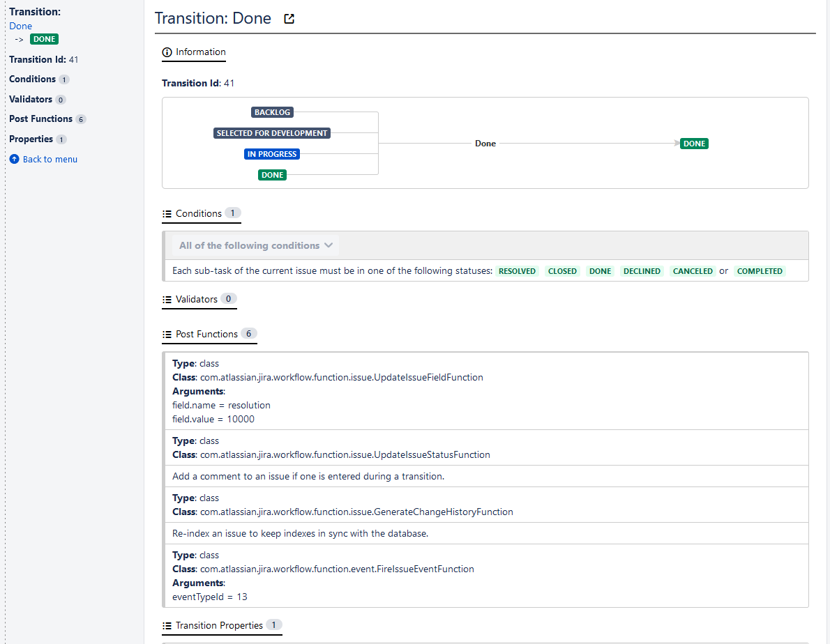The width and height of the screenshot is (830, 644).
Task: Go to Validators in the sidebar
Action: [31, 100]
